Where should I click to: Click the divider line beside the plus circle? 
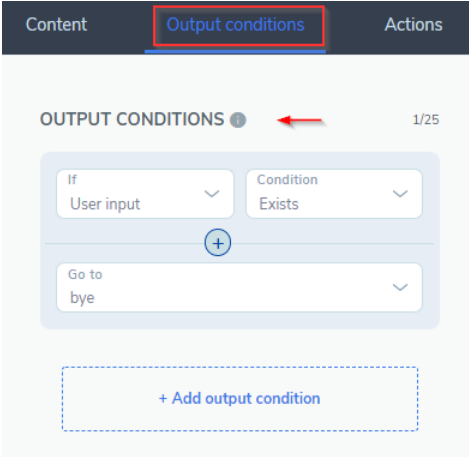click(x=124, y=244)
